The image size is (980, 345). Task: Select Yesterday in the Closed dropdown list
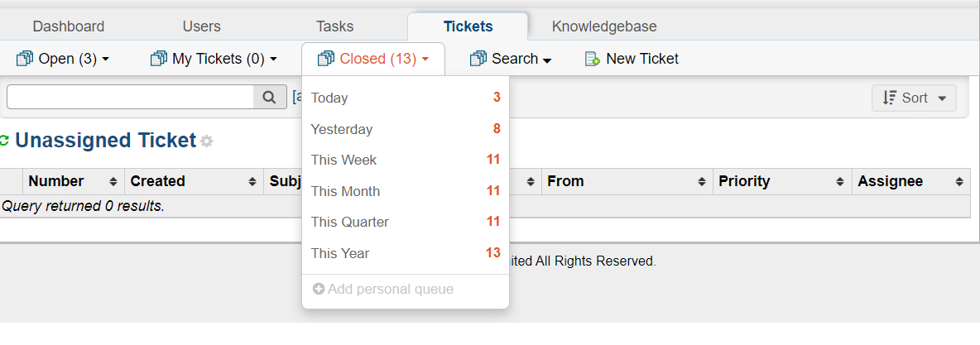pyautogui.click(x=342, y=129)
